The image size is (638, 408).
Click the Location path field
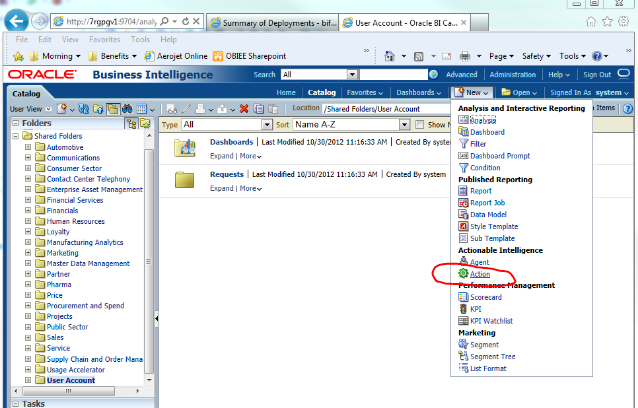click(x=387, y=109)
